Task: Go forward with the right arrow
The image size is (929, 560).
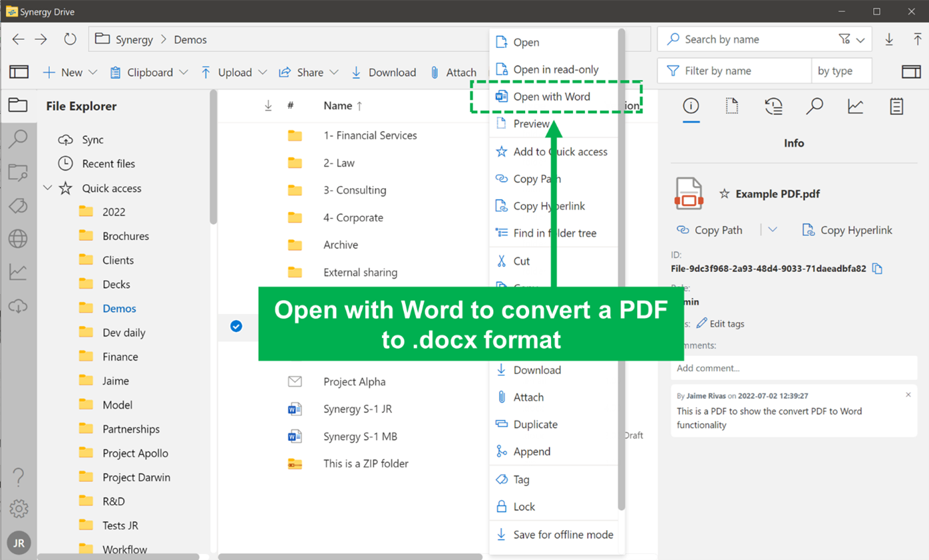Action: 41,39
